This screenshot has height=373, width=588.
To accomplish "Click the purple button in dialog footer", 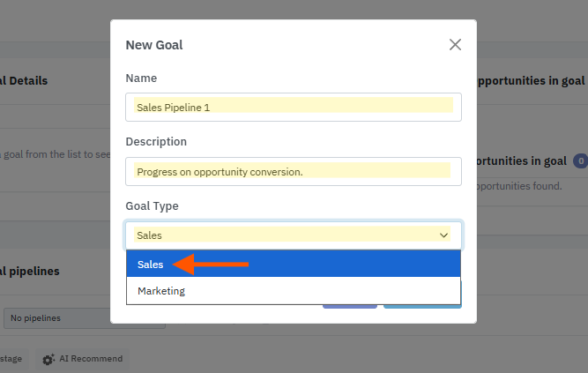I will click(350, 305).
